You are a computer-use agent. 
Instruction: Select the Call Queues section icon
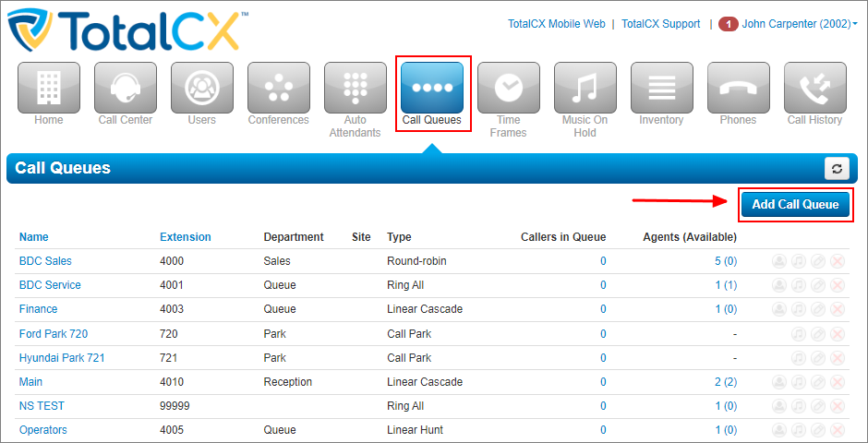click(x=432, y=88)
